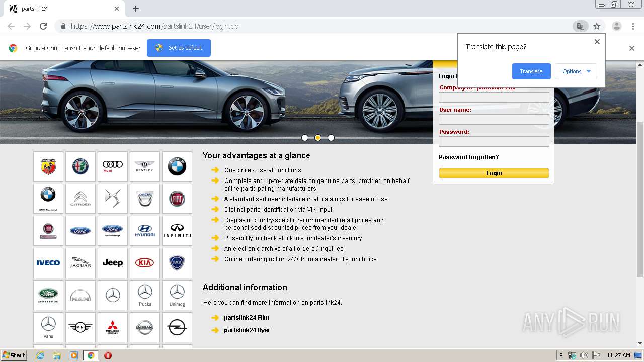Image resolution: width=644 pixels, height=362 pixels.
Task: Open the Fiat Professional brand tile
Action: point(48,231)
